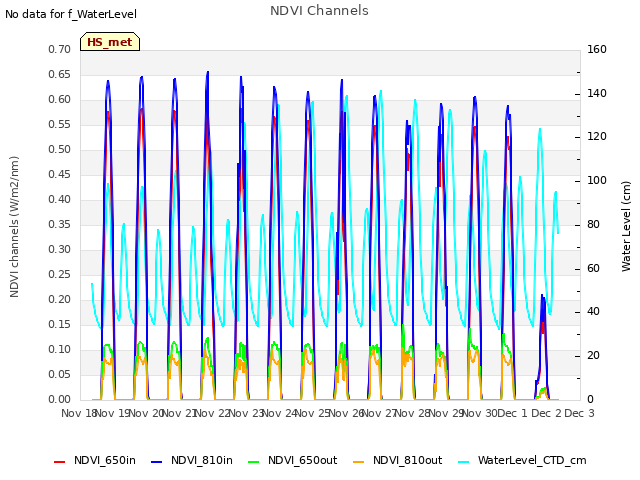The image size is (640, 480).
Task: Click the green NDVI_650out legend swatch
Action: (253, 462)
